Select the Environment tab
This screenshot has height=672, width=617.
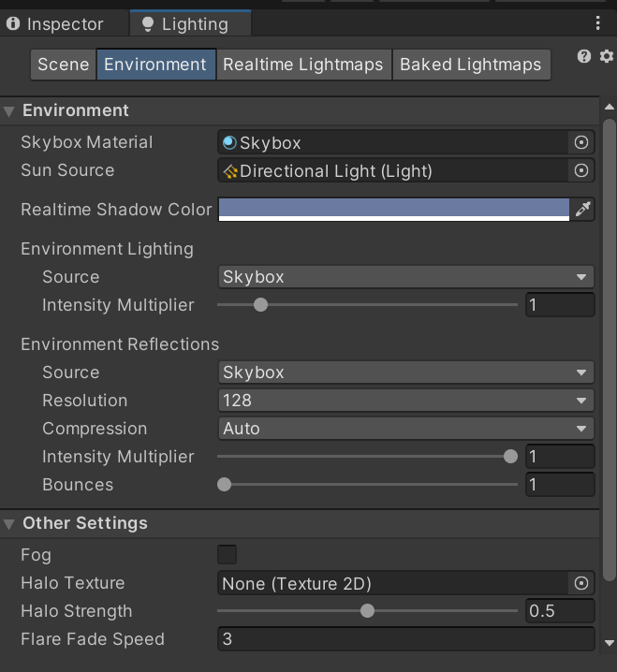click(156, 65)
